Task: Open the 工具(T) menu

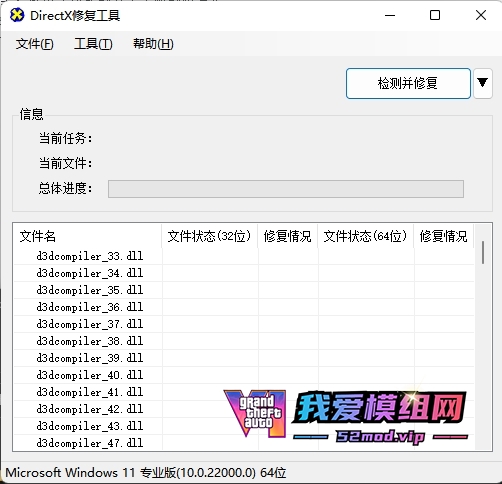Action: 93,44
